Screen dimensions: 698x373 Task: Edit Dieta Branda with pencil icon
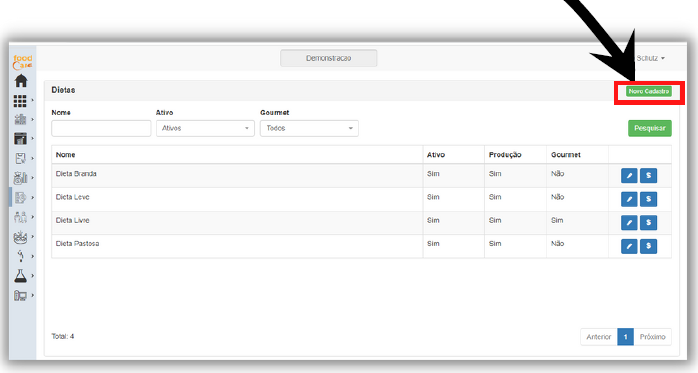pos(629,175)
